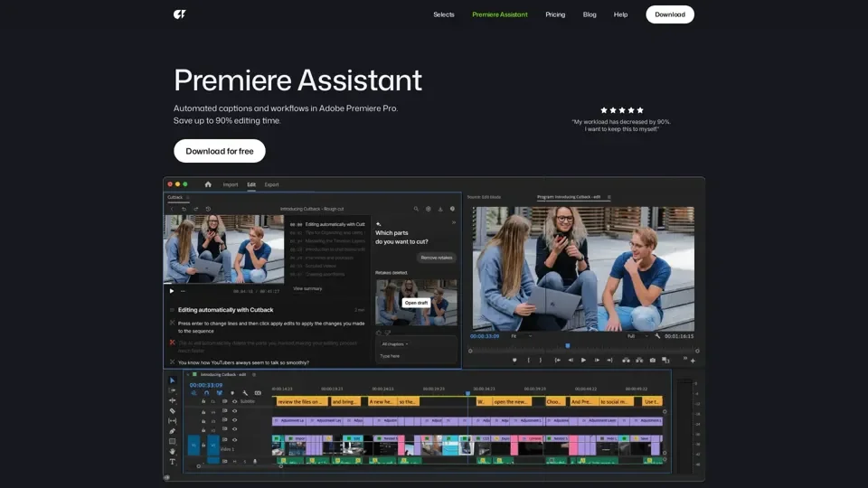The height and width of the screenshot is (488, 868).
Task: Click the undo icon in the Cutback toolbar
Action: pyautogui.click(x=184, y=209)
